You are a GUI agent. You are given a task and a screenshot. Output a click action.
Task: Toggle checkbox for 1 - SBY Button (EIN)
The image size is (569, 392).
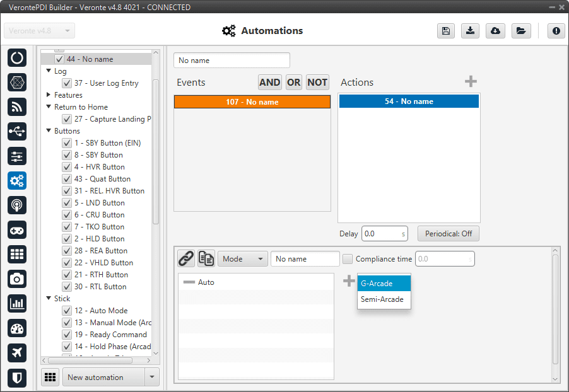pos(67,143)
